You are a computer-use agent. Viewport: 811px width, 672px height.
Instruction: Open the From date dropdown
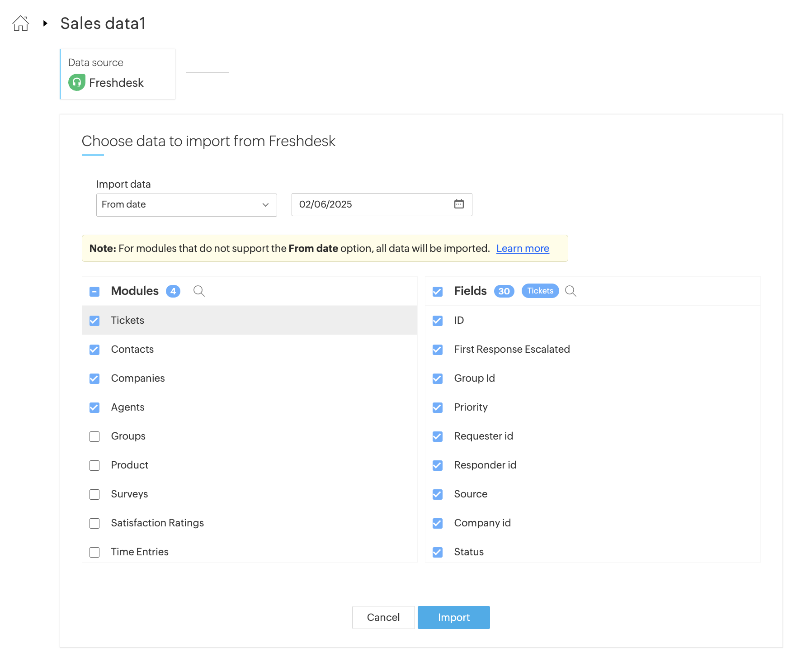186,205
